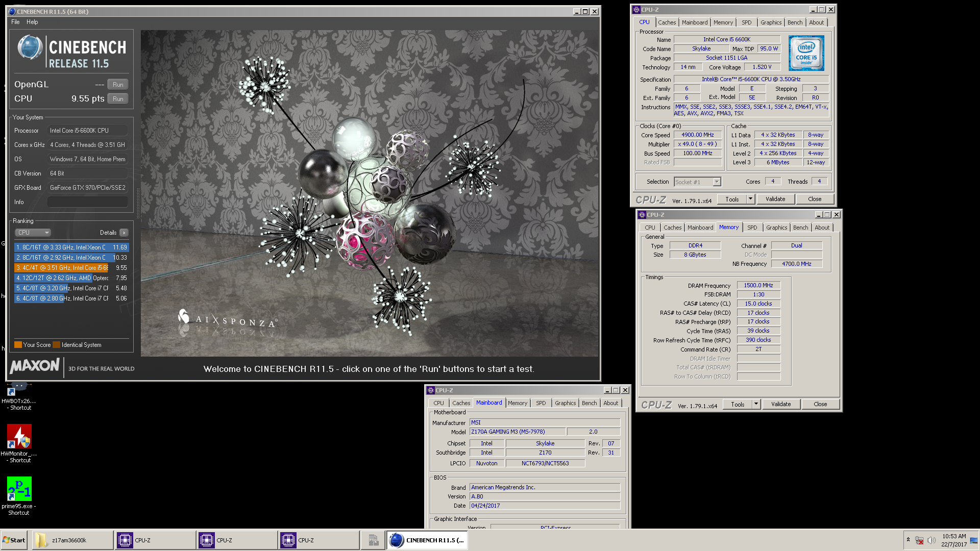The height and width of the screenshot is (551, 980).
Task: Select ranking row 8C/16T @ 3.33 GHz
Action: pyautogui.click(x=71, y=247)
